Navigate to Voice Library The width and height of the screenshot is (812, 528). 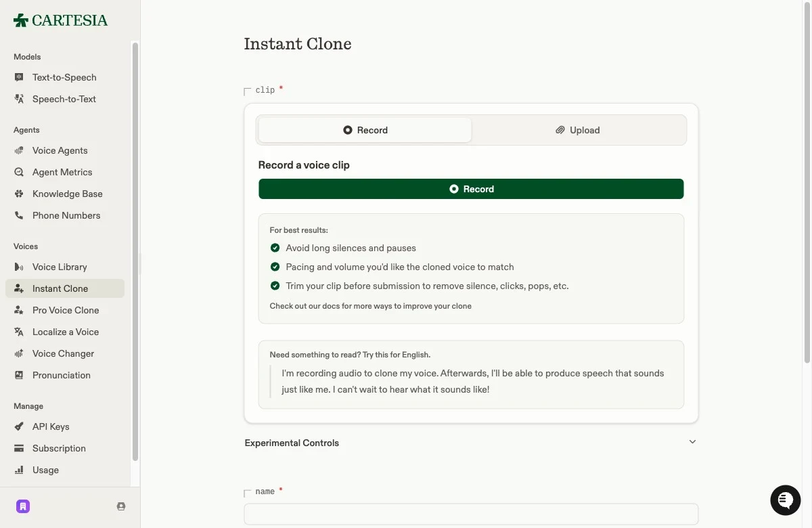coord(65,267)
